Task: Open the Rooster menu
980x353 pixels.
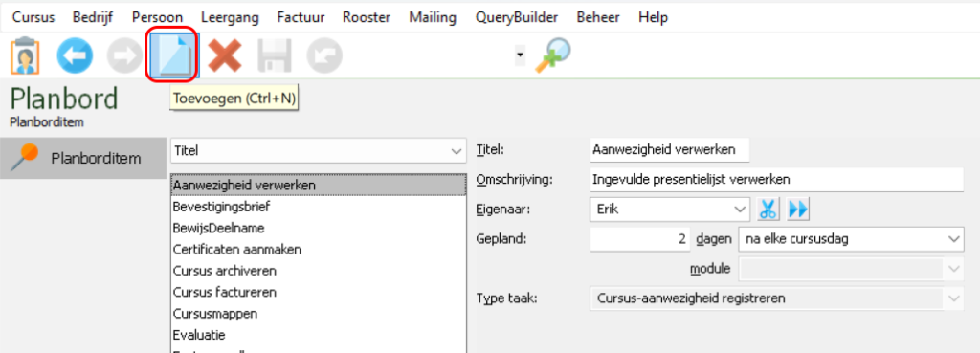Action: coord(367,17)
